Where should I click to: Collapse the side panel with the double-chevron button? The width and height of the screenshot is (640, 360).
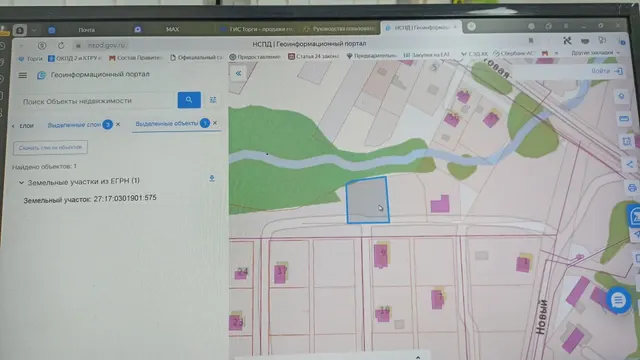(x=238, y=73)
